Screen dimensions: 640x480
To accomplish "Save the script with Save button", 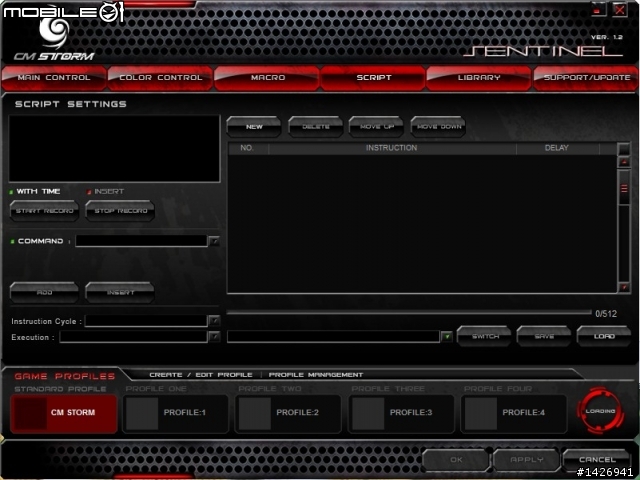I will click(x=544, y=336).
